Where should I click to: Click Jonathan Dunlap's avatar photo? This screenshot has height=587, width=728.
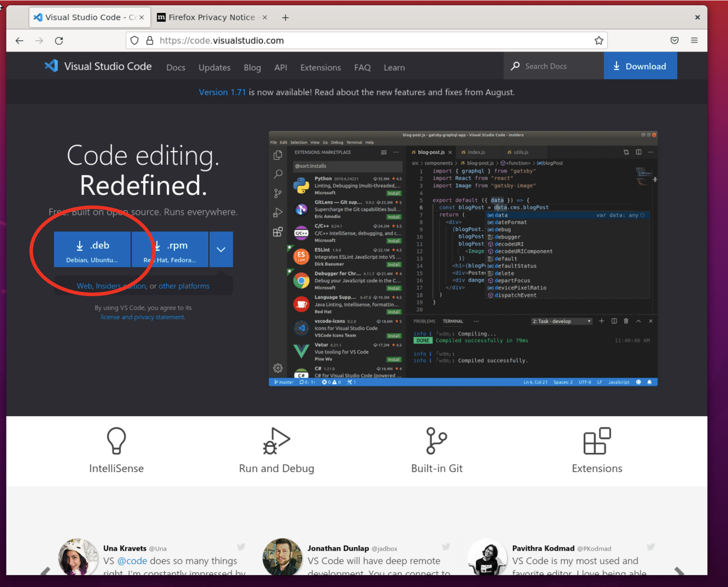[x=283, y=557]
